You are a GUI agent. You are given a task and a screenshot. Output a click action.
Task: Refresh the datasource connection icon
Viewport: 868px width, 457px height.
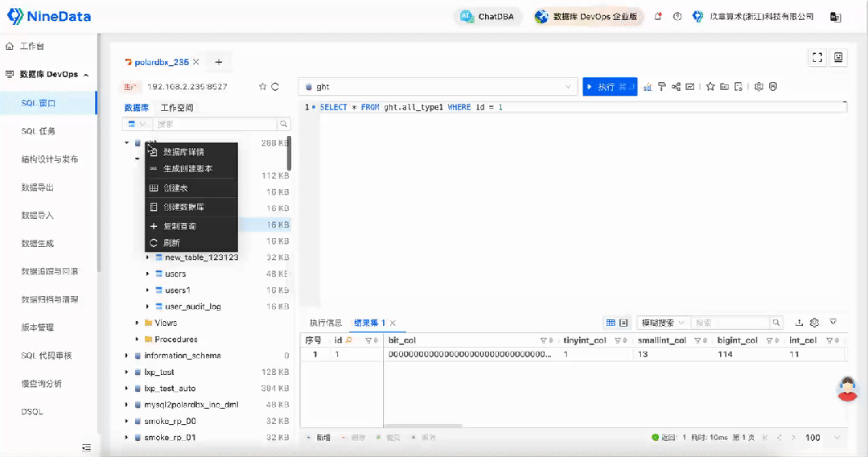point(275,87)
